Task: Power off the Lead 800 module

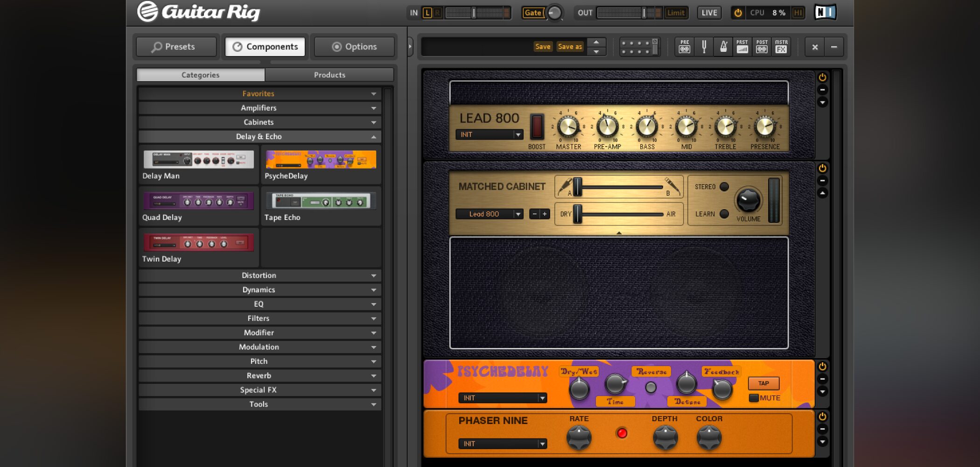Action: (822, 78)
